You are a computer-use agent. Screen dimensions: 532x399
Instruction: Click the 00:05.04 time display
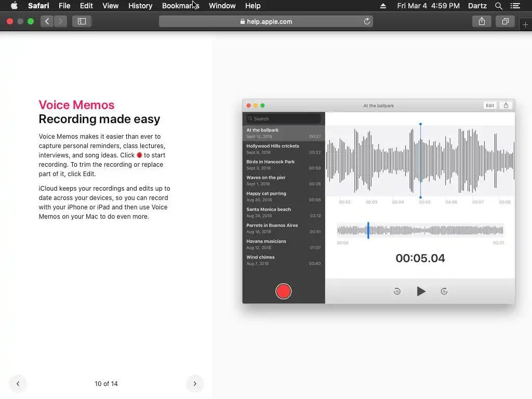point(420,258)
